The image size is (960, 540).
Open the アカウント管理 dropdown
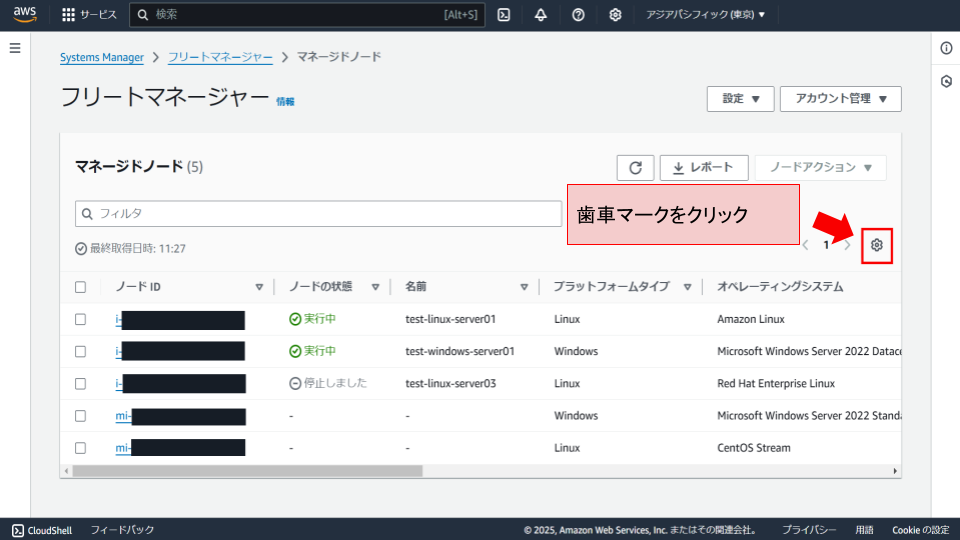(840, 99)
